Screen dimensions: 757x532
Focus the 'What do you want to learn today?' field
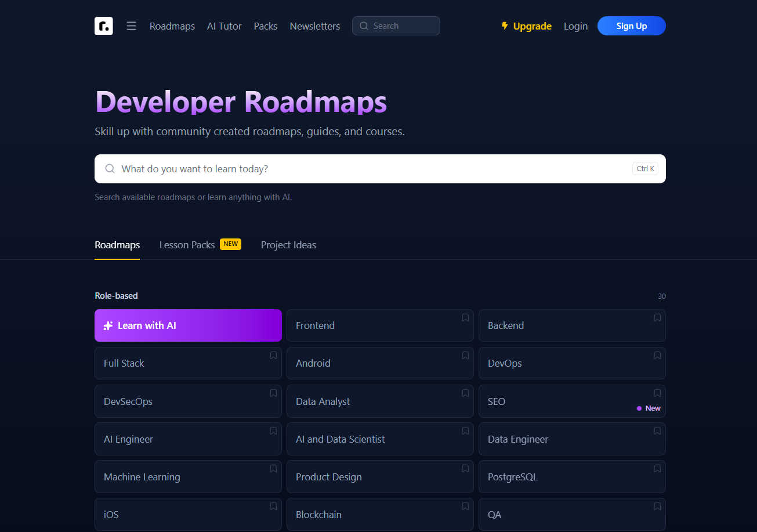(x=380, y=169)
